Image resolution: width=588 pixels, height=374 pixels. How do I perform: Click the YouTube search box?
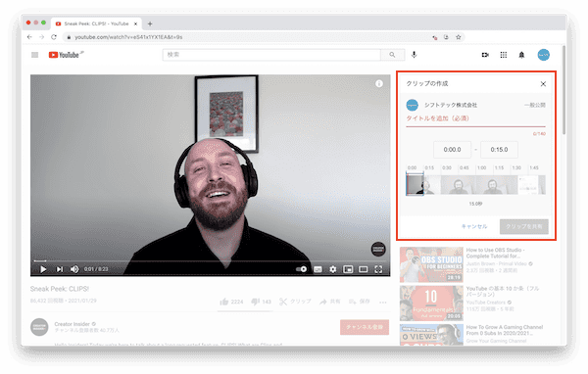coord(271,55)
